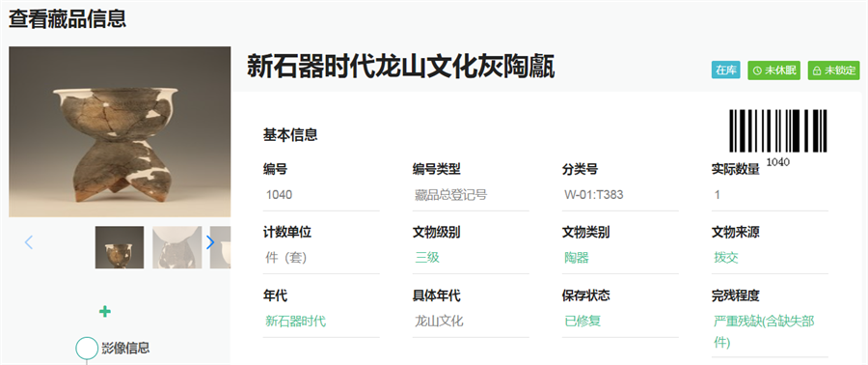
Task: Click the 影像信息 section label
Action: tap(125, 348)
